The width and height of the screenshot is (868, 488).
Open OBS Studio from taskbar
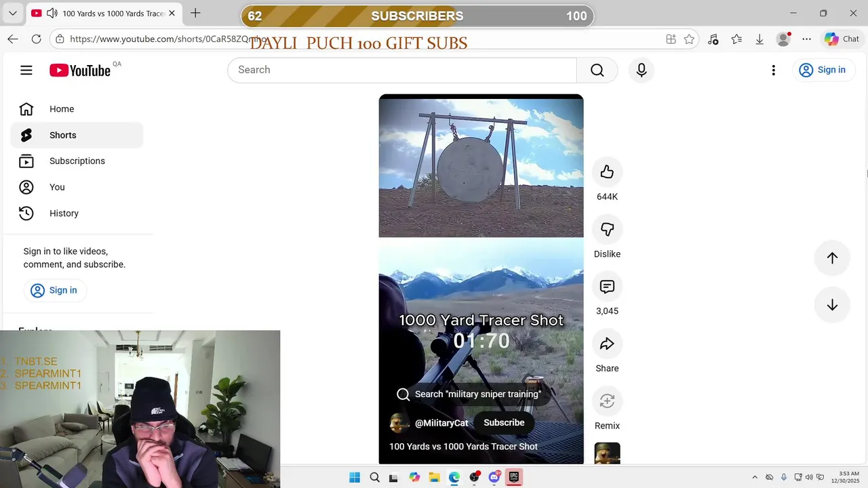pos(475,477)
